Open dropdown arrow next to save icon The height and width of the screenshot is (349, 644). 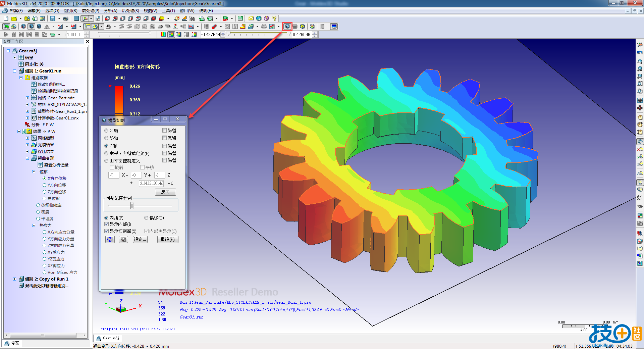[59, 18]
